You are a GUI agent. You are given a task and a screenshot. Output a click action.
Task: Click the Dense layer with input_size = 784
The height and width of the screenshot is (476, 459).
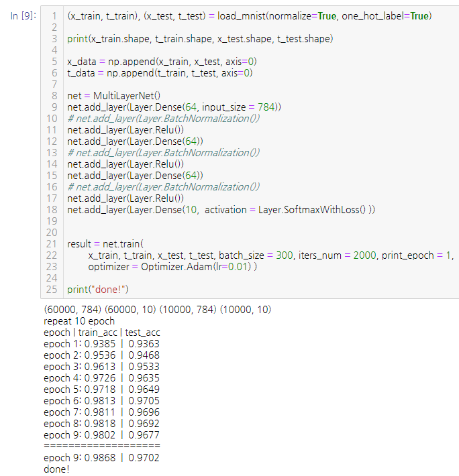tap(174, 107)
